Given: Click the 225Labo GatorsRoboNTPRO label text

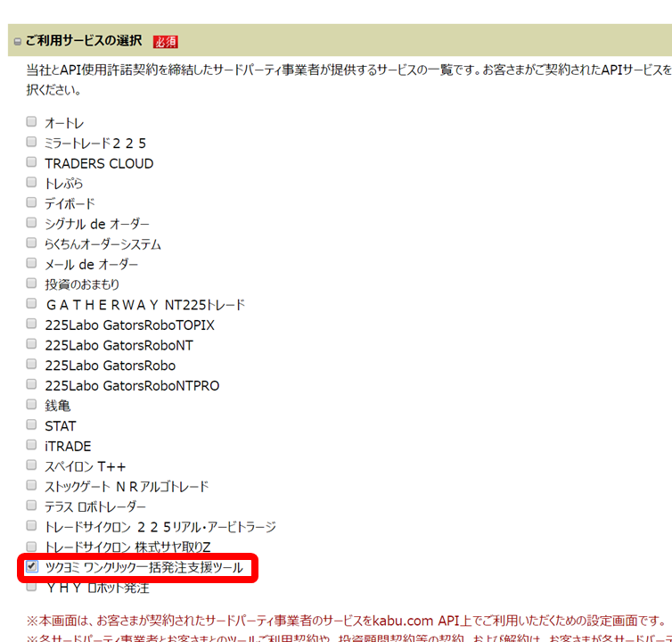Looking at the screenshot, I should click(132, 385).
